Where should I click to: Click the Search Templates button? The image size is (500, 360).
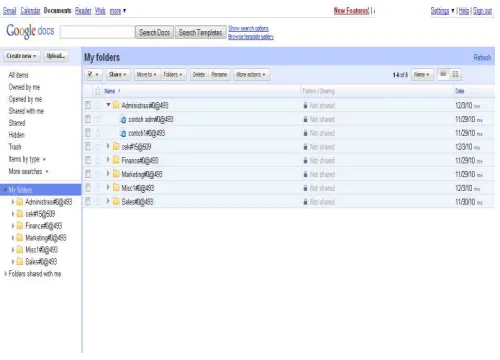tap(200, 32)
